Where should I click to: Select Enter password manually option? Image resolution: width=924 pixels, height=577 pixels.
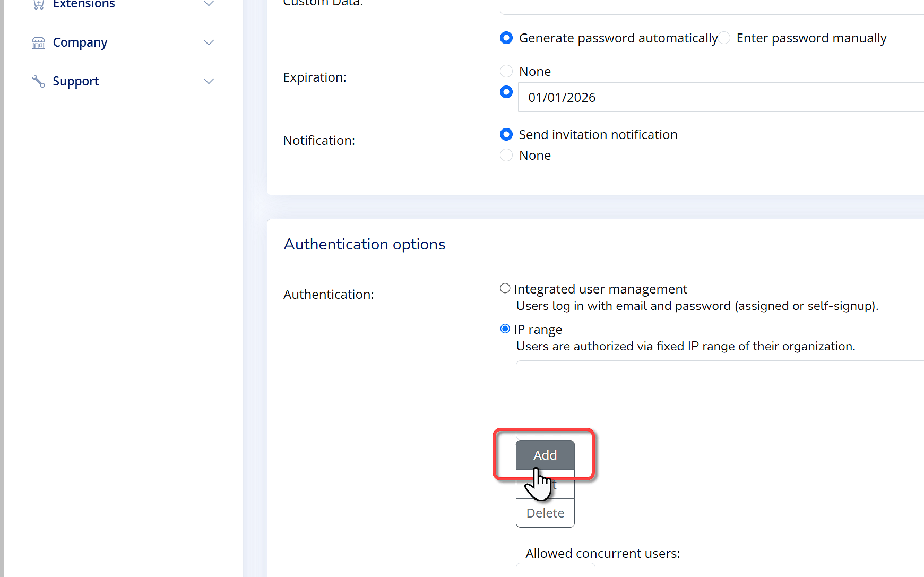725,38
